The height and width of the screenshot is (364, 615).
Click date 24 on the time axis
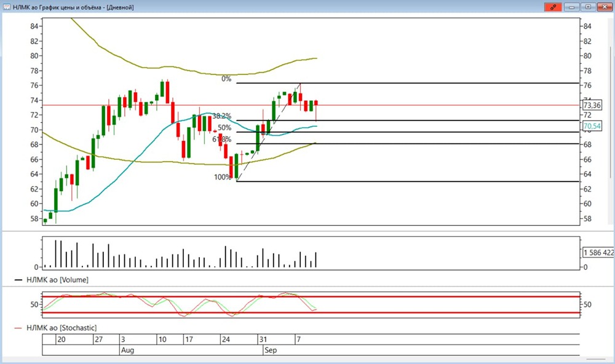pos(226,339)
